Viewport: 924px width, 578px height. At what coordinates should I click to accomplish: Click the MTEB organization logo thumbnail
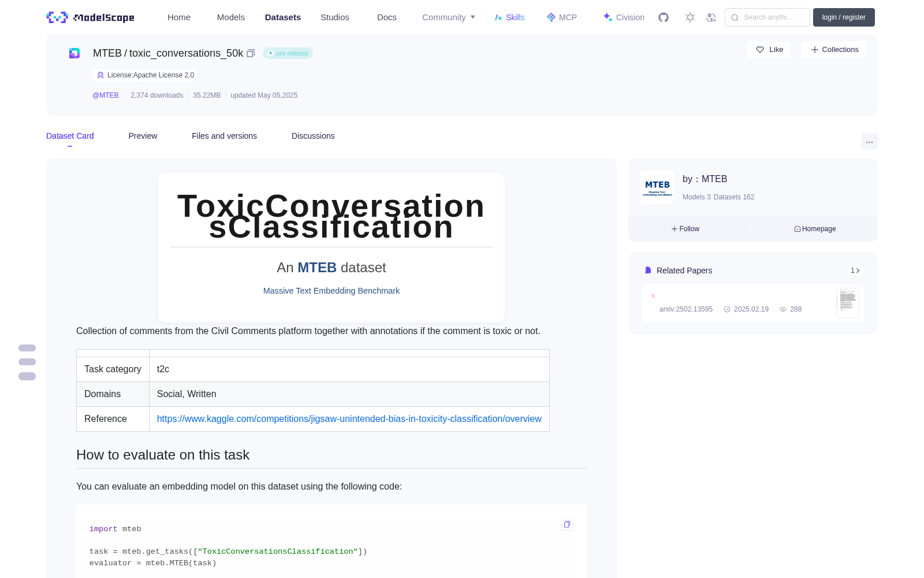point(657,187)
